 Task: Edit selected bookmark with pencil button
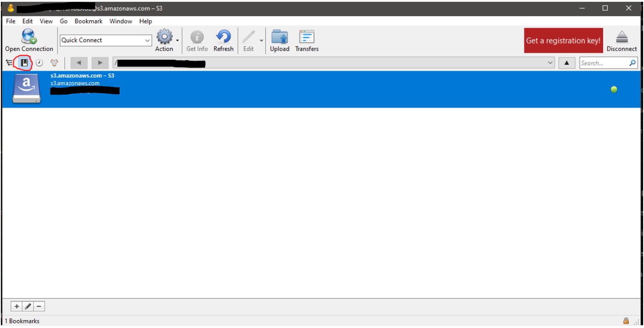28,306
